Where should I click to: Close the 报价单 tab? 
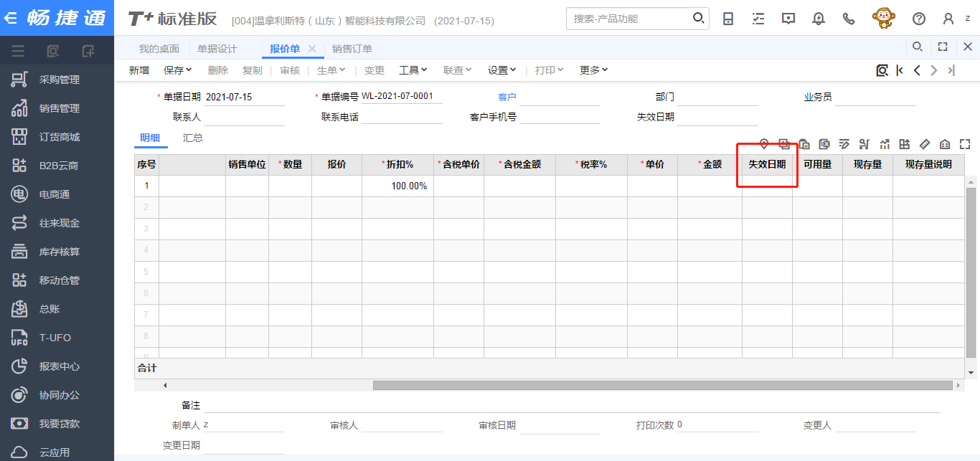pyautogui.click(x=312, y=49)
